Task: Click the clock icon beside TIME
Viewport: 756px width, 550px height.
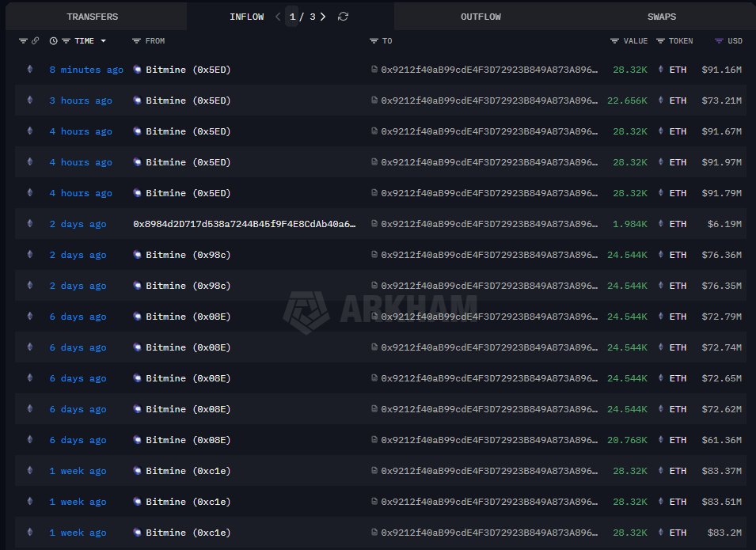Action: tap(54, 41)
